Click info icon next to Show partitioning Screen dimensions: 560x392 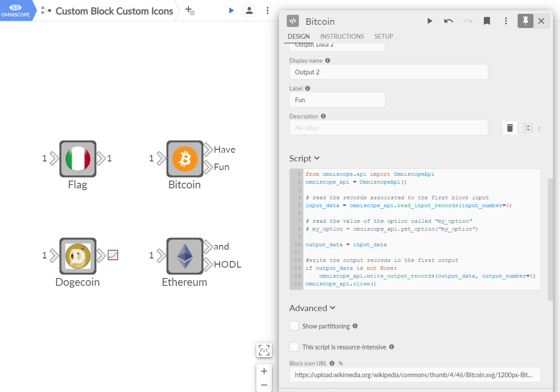click(x=355, y=326)
